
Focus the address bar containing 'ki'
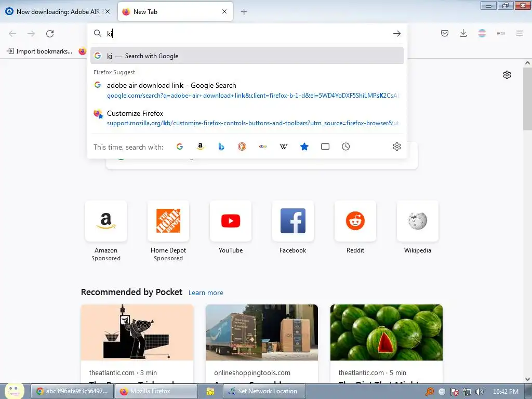(x=248, y=34)
